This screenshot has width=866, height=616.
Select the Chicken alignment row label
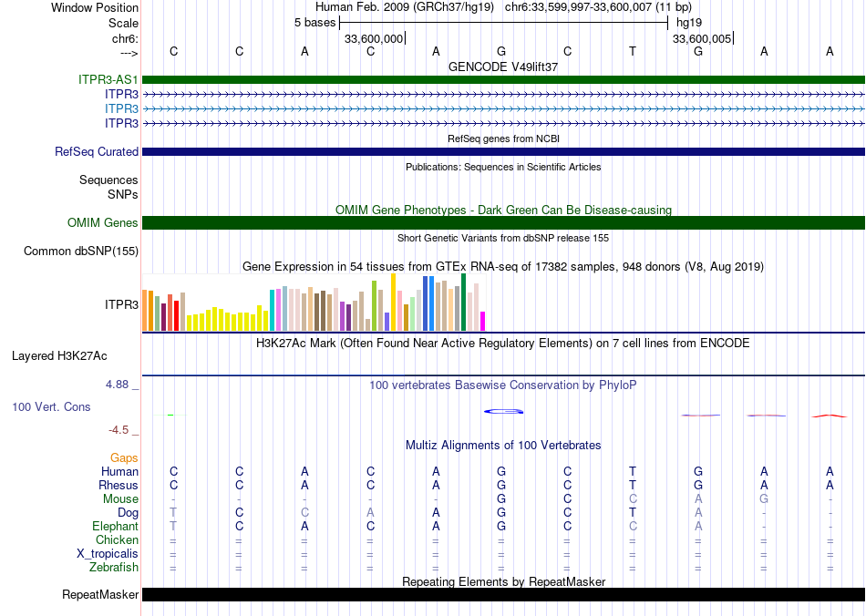click(x=117, y=539)
